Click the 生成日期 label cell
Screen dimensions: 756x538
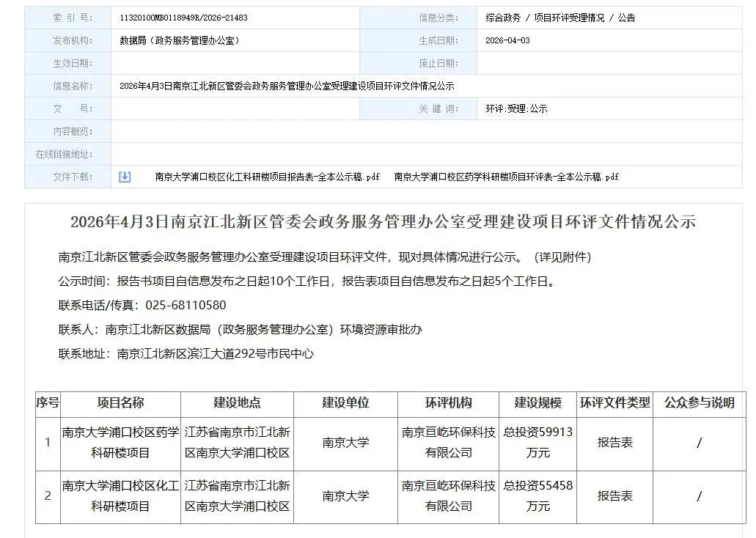tap(419, 40)
